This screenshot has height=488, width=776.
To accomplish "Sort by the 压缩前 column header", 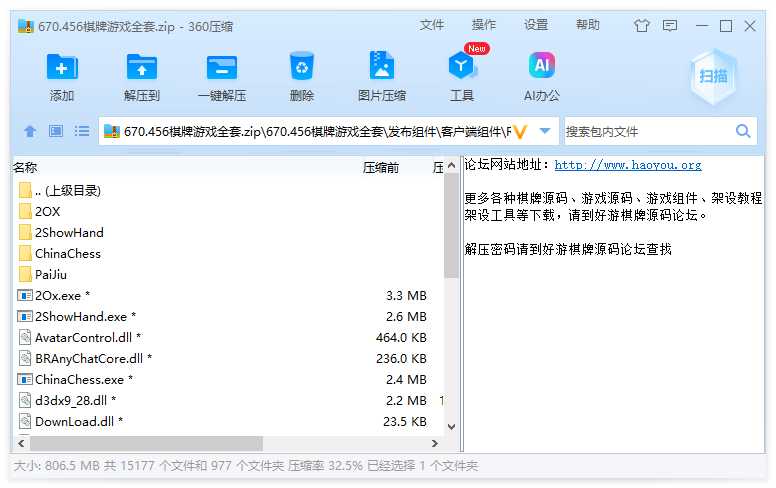I will click(381, 168).
